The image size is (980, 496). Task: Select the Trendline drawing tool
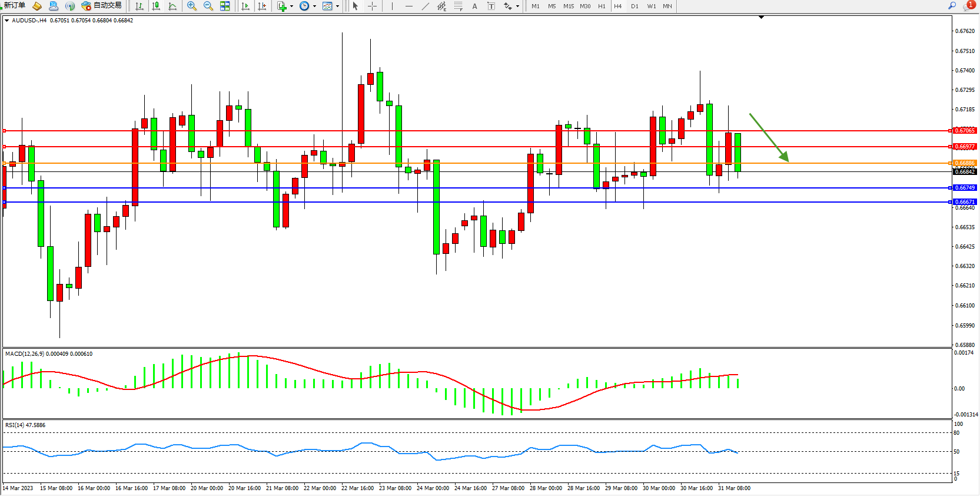click(x=426, y=6)
